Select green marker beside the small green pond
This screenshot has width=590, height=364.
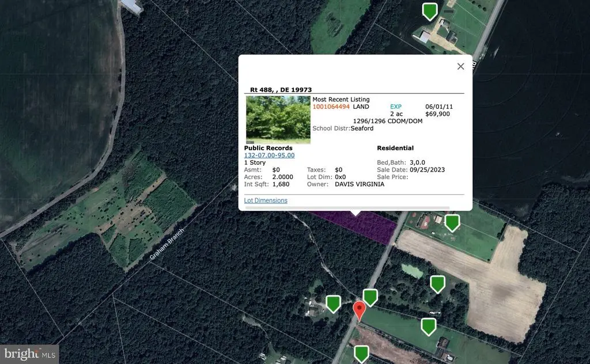(x=438, y=285)
